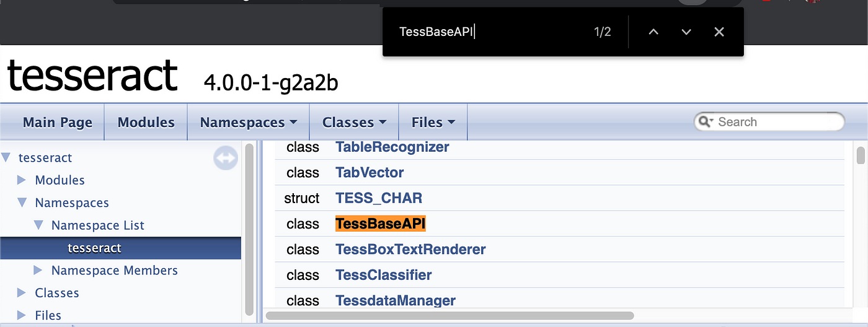868x327 pixels.
Task: Open the Classes dropdown menu
Action: click(x=354, y=123)
